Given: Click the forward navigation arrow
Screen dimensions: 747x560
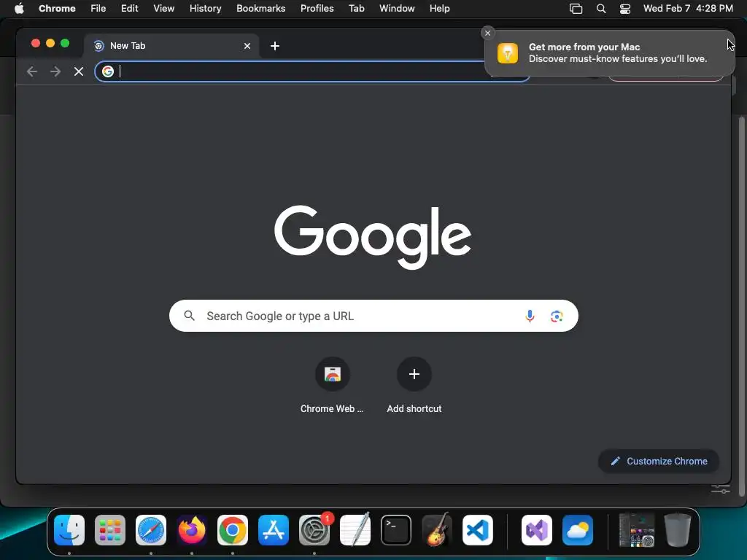Looking at the screenshot, I should (x=55, y=71).
